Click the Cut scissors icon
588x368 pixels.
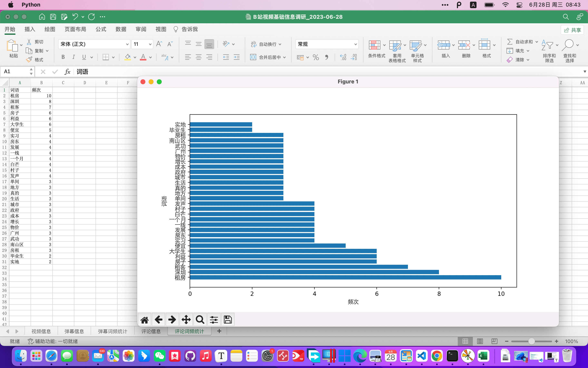tap(29, 42)
